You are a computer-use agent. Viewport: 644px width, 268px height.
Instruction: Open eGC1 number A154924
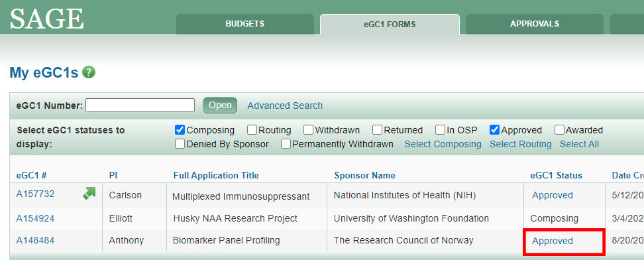pyautogui.click(x=35, y=218)
